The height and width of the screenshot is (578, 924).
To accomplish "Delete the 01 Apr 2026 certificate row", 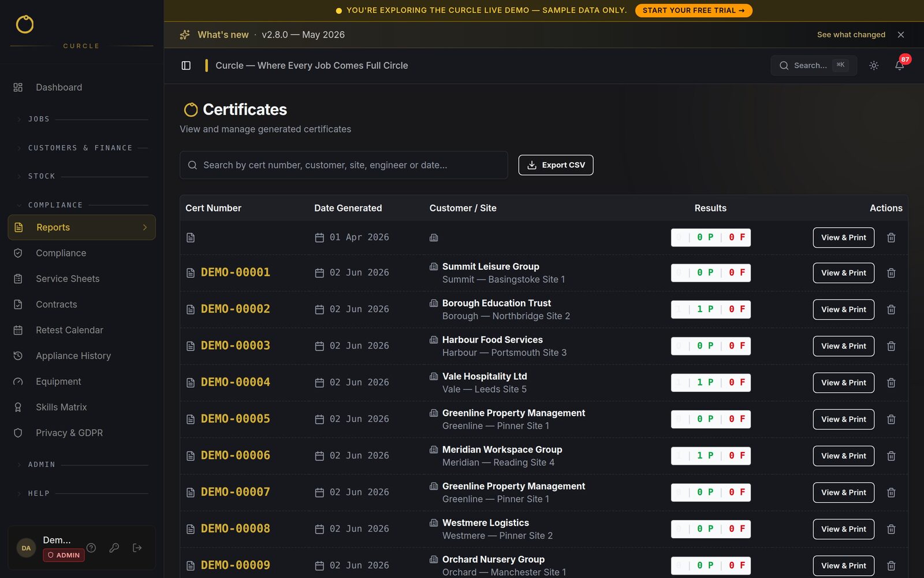I will (891, 238).
